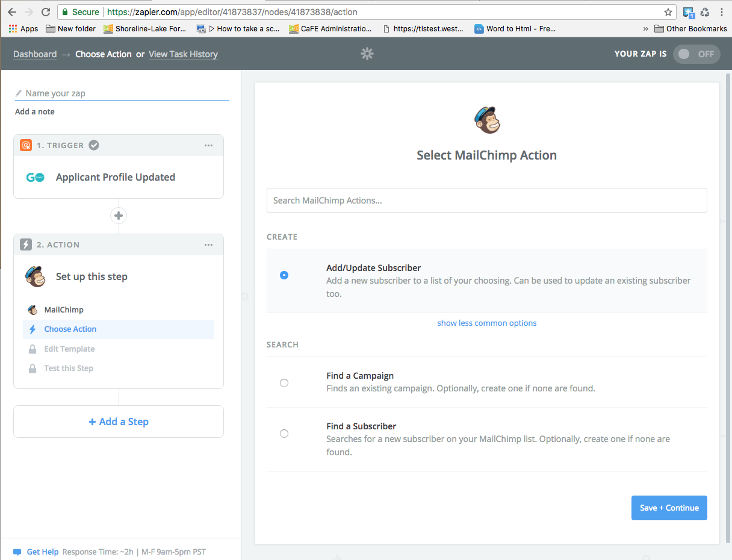This screenshot has height=560, width=732.
Task: Click the Zapier asterisk logo in header
Action: click(367, 54)
